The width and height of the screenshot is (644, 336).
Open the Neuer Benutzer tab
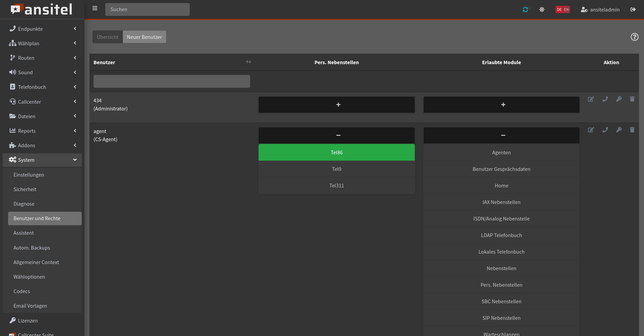tap(144, 37)
